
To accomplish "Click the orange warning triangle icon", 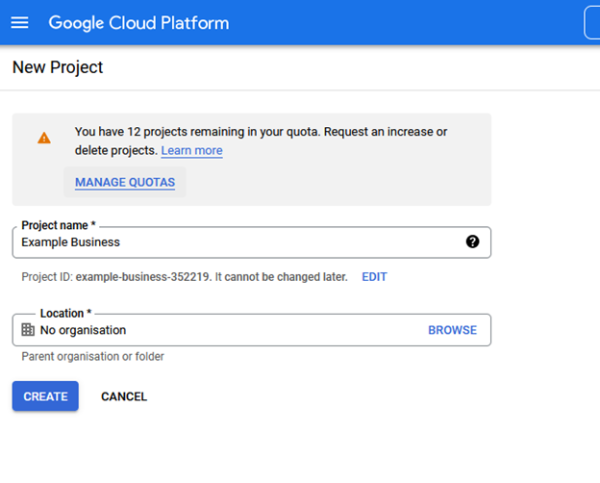I will [44, 138].
